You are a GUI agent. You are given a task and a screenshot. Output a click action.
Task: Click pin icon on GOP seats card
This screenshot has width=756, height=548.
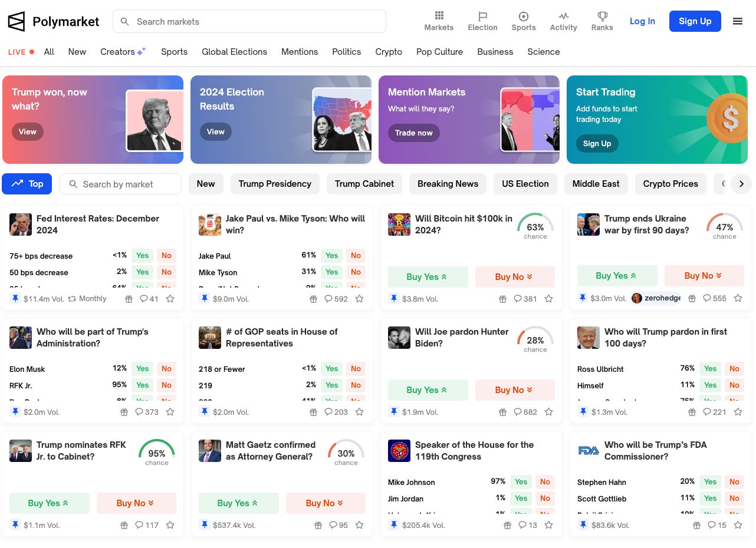coord(205,412)
